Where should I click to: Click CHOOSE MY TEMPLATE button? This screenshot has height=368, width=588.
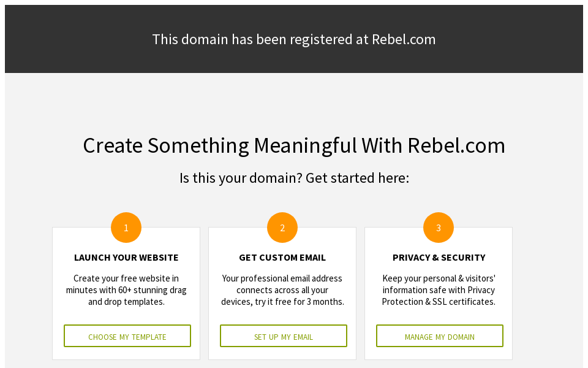pyautogui.click(x=127, y=335)
